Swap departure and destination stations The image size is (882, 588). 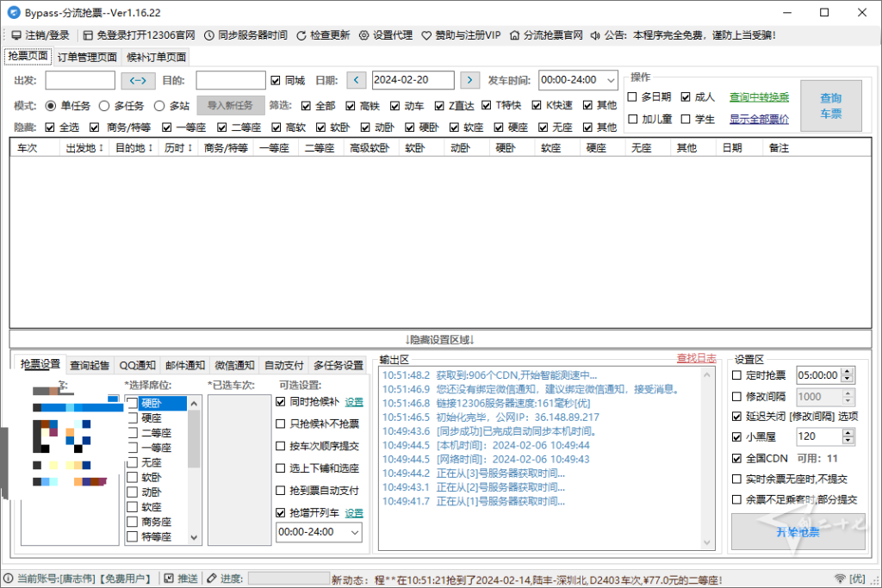(138, 80)
